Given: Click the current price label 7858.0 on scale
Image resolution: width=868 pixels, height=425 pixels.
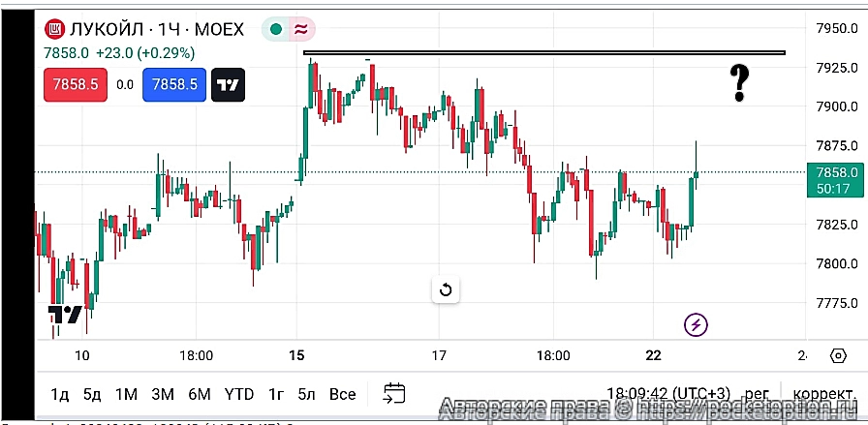Looking at the screenshot, I should (x=835, y=171).
